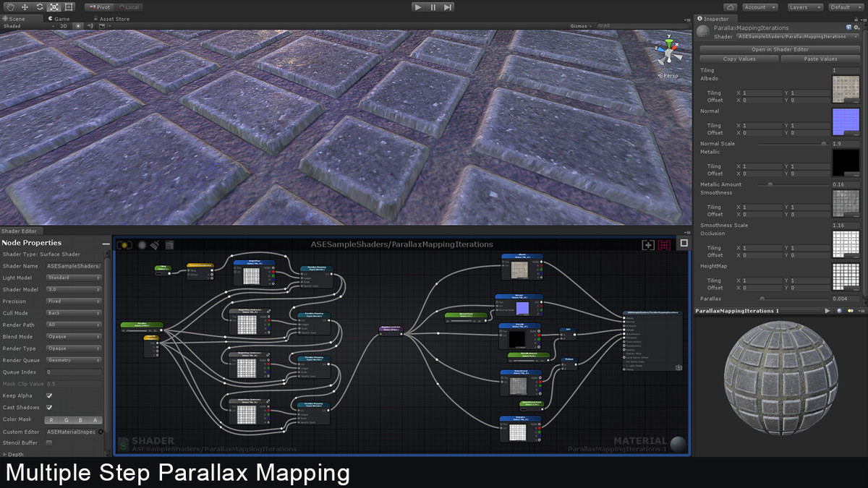Screen dimensions: 868x488
Task: Toggle scene effects image icon
Action: [102, 26]
